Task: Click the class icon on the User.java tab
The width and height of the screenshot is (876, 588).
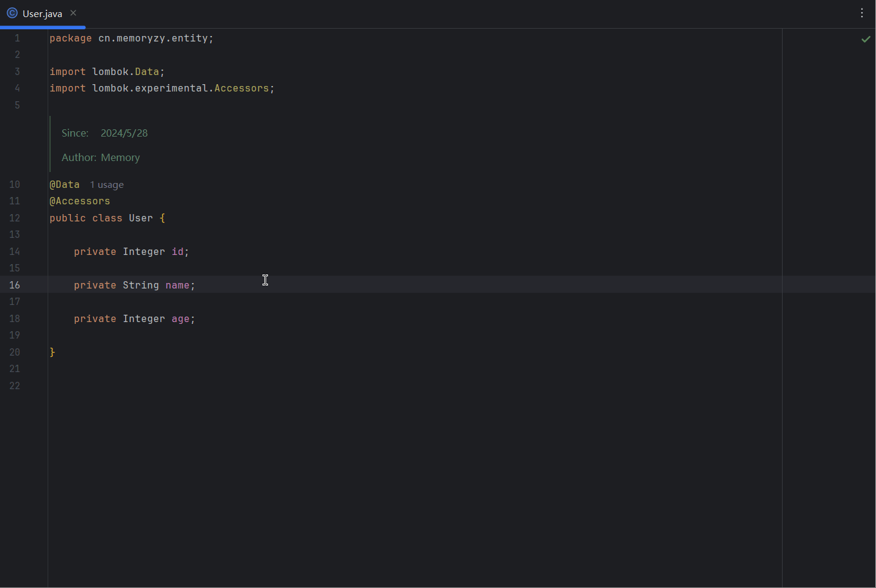Action: click(x=12, y=13)
